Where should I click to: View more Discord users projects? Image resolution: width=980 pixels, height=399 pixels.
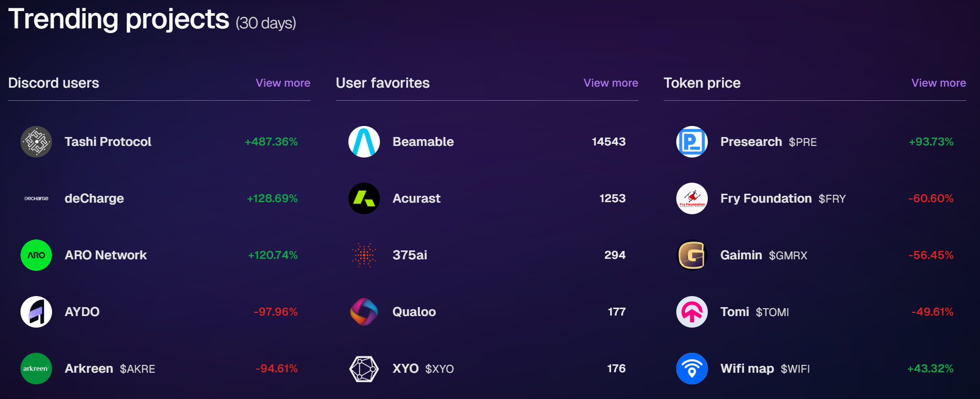click(x=283, y=83)
